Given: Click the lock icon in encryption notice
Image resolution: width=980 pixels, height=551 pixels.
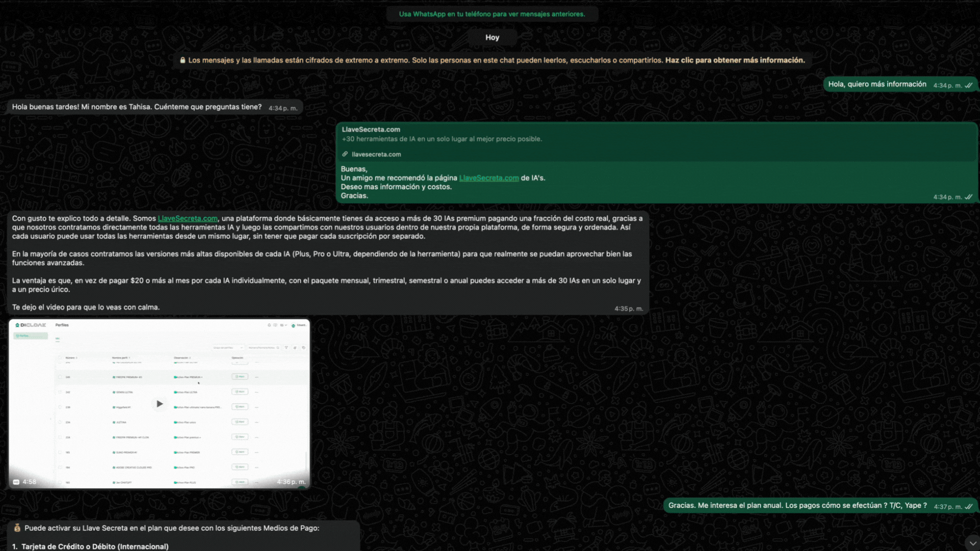Looking at the screenshot, I should pyautogui.click(x=183, y=60).
